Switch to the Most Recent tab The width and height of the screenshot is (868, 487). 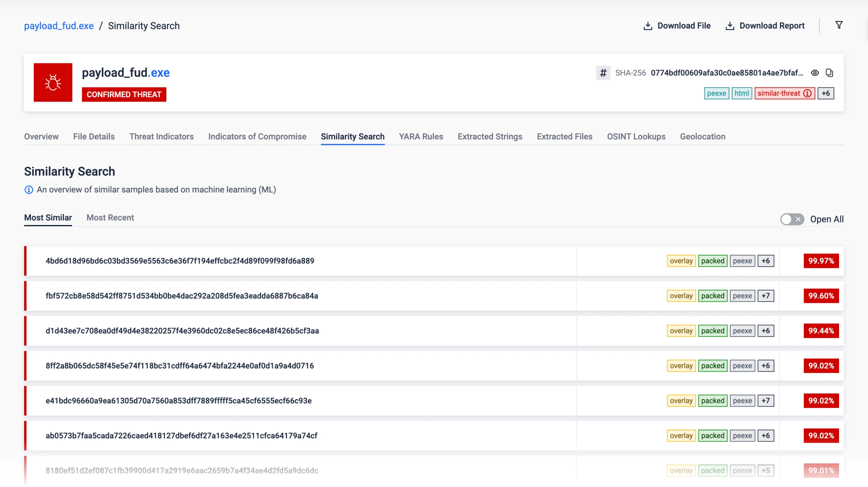click(x=110, y=218)
